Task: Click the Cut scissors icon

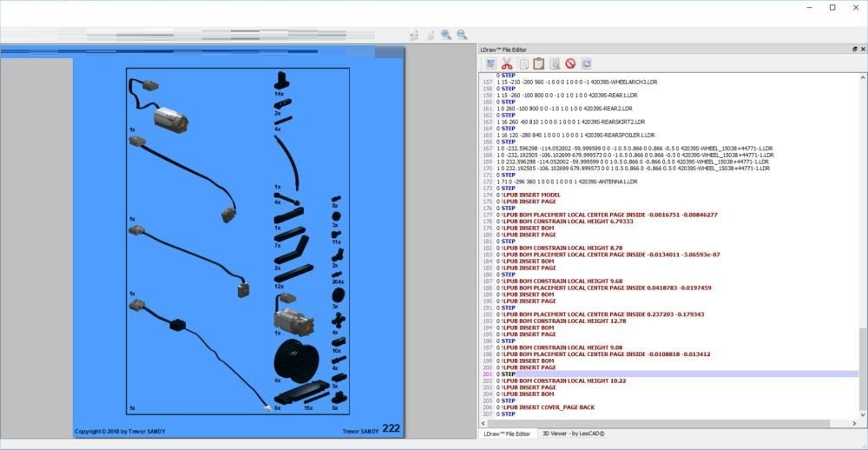Action: (x=507, y=63)
